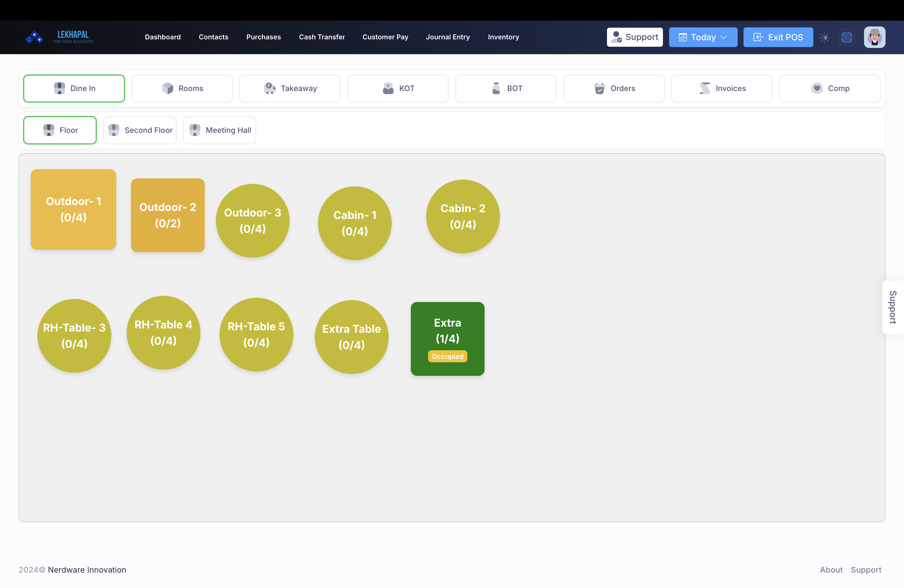The image size is (904, 588).
Task: Select the occupied Extra table
Action: pos(447,339)
